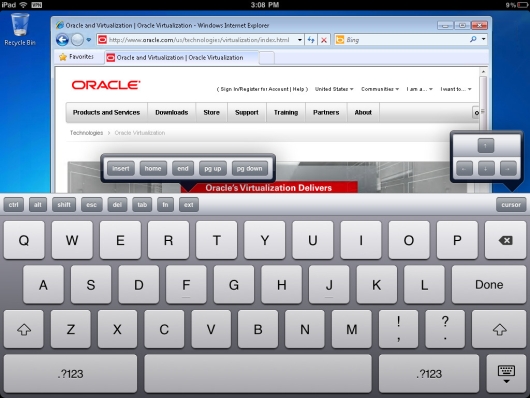The width and height of the screenshot is (530, 398).
Task: Click the Technologies breadcrumb link
Action: point(87,133)
